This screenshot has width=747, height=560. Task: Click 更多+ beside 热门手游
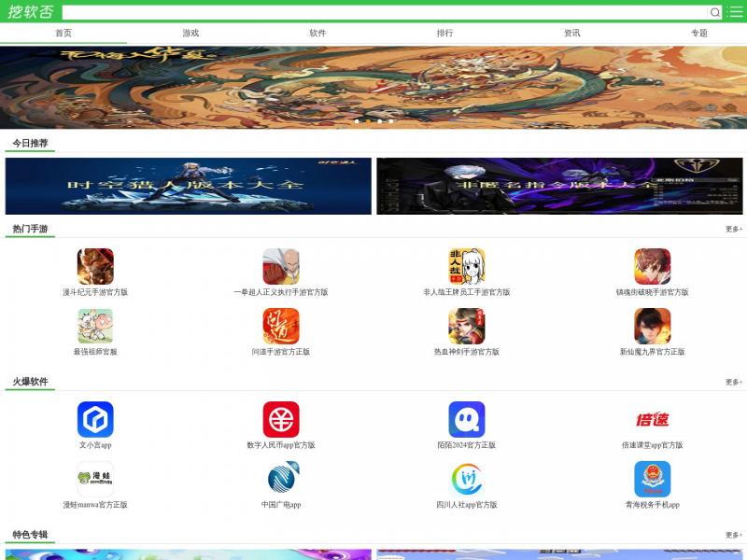734,229
